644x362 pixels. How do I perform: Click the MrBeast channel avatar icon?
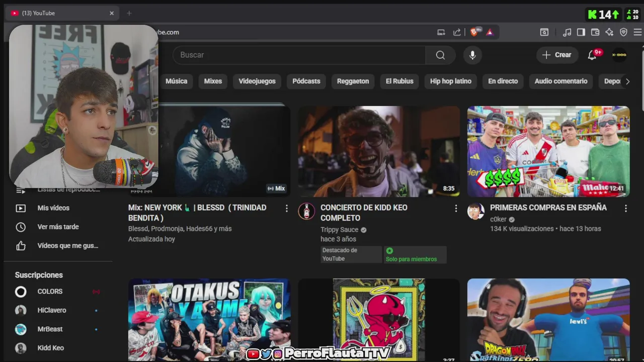tap(21, 329)
